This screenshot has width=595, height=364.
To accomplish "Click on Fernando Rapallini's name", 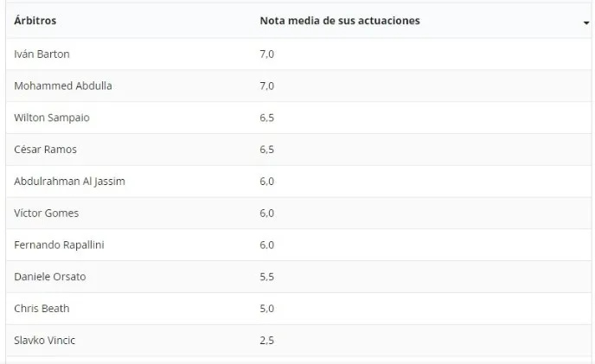I will pos(58,245).
